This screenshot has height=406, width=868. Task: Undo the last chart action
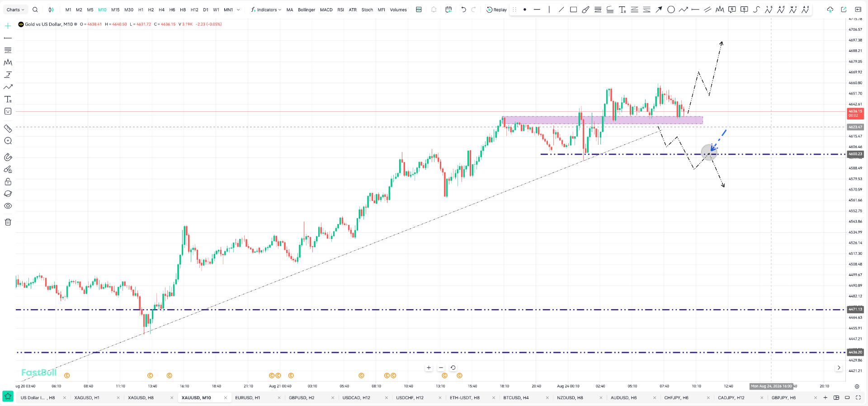pyautogui.click(x=463, y=10)
